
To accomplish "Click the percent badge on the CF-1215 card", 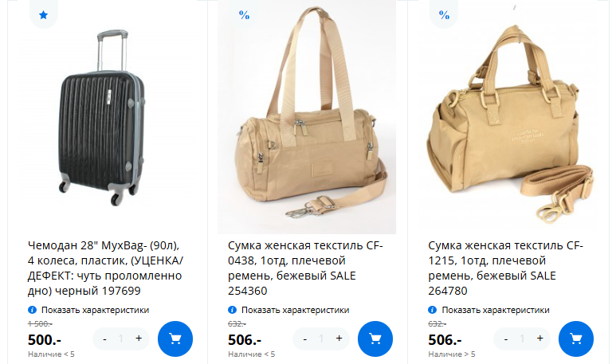I will (x=444, y=15).
